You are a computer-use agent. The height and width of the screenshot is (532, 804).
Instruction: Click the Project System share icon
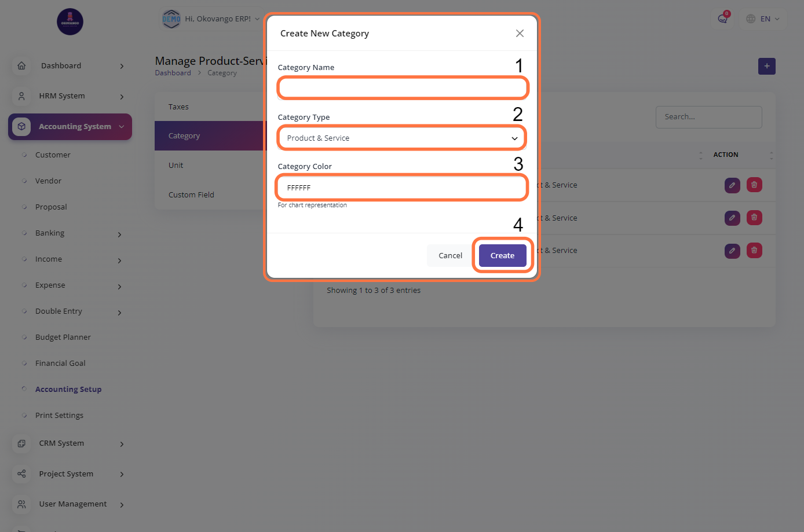[x=21, y=474]
